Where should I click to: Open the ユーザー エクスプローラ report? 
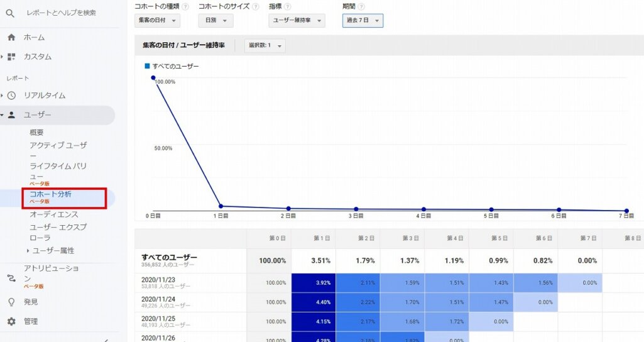tap(58, 232)
